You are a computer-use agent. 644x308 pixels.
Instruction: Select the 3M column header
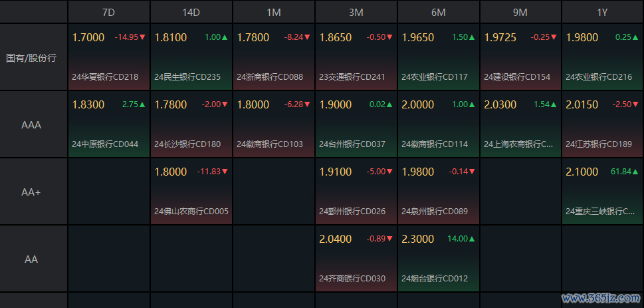pyautogui.click(x=356, y=12)
